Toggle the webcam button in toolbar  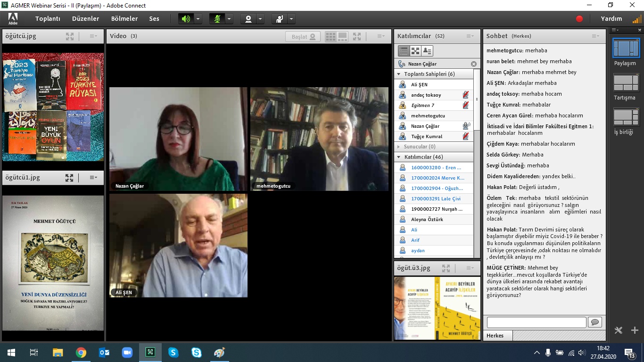248,19
